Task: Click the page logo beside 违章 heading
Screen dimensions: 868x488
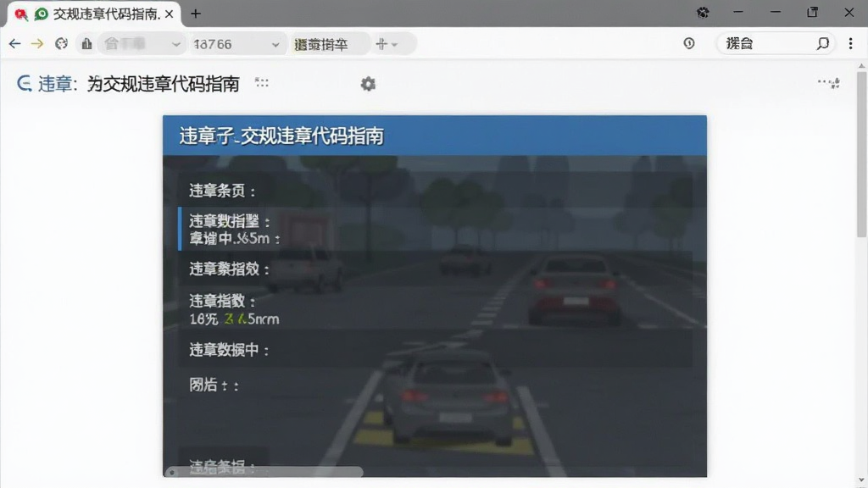Action: [24, 84]
